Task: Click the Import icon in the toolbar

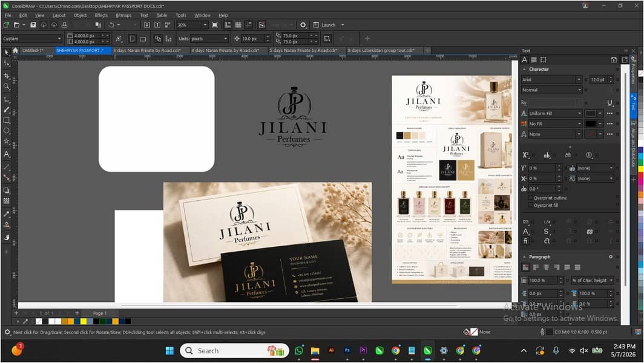Action: (146, 25)
